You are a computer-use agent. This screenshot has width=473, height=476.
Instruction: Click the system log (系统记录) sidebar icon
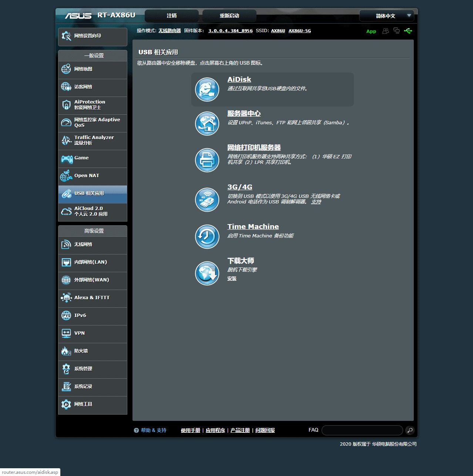(x=66, y=386)
